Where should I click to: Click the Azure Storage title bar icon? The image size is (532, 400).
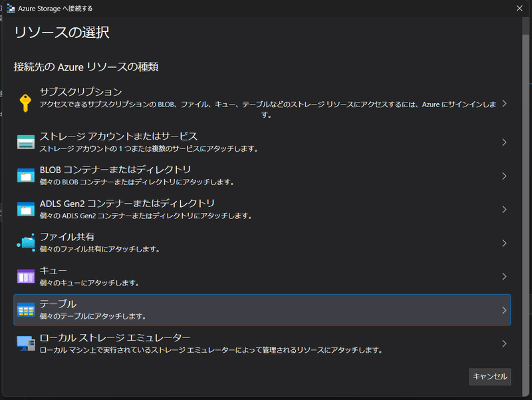coord(11,9)
